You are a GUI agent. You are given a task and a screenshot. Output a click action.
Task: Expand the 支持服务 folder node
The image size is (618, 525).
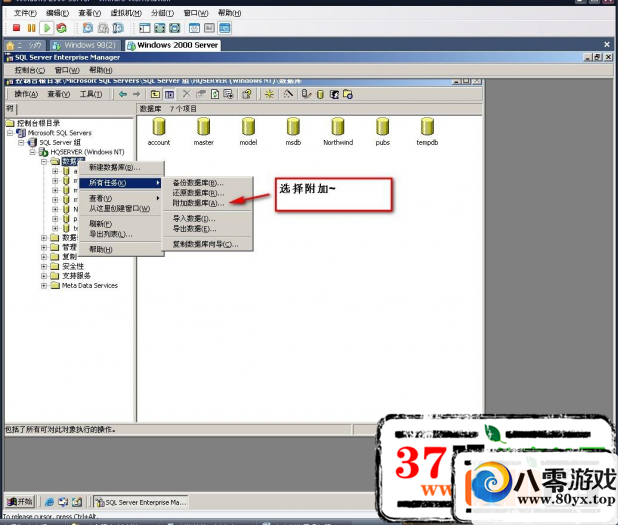coord(44,276)
